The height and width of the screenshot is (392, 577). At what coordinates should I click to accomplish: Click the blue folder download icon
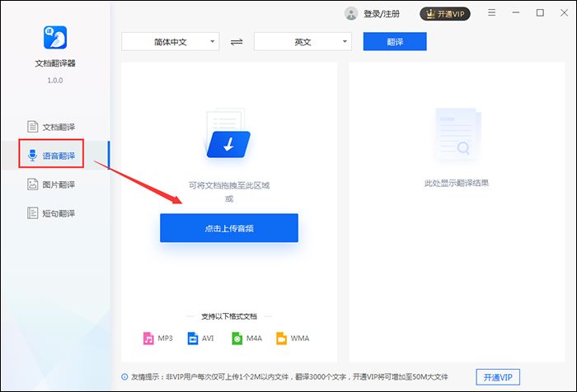[229, 144]
